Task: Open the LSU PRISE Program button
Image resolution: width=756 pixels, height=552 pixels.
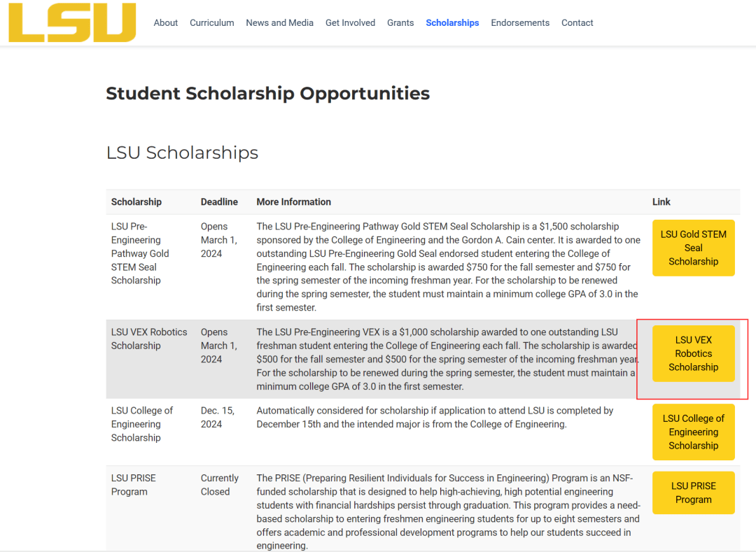Action: [x=693, y=493]
